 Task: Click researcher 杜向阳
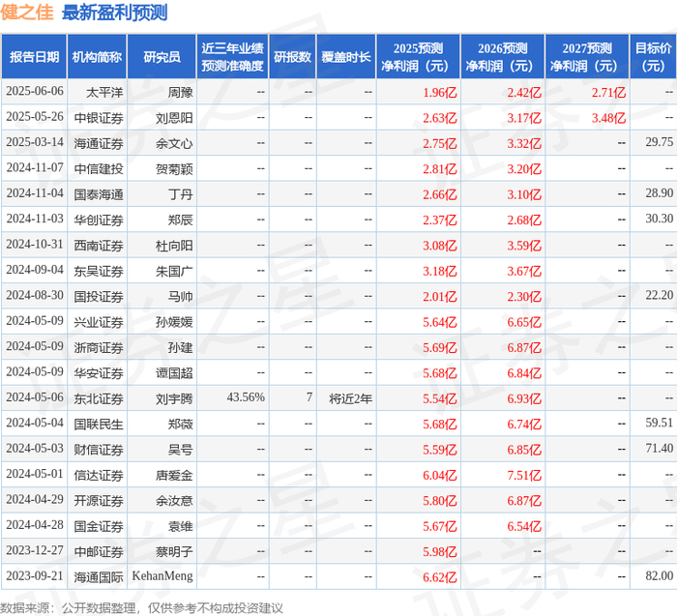[x=174, y=246]
